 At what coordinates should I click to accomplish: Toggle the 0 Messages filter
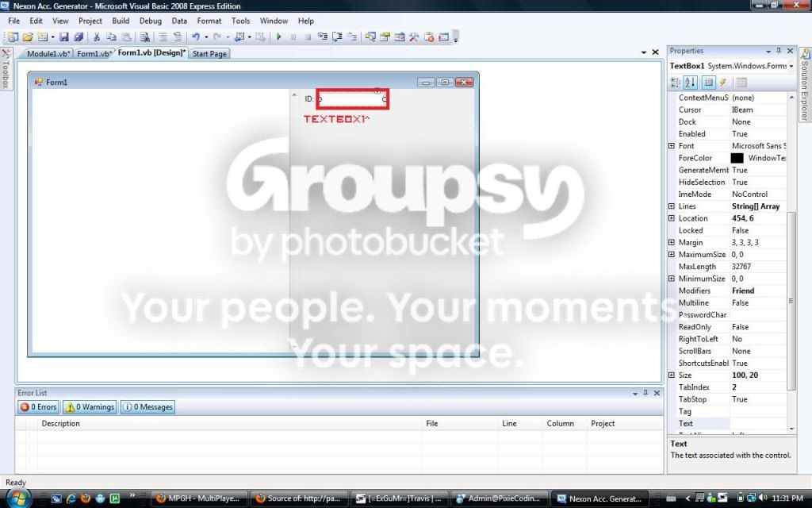point(147,407)
